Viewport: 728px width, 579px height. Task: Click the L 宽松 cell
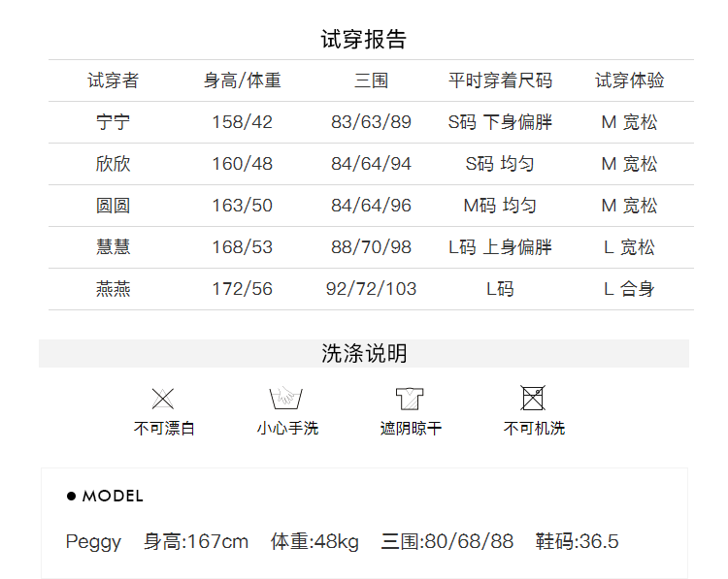pyautogui.click(x=630, y=247)
